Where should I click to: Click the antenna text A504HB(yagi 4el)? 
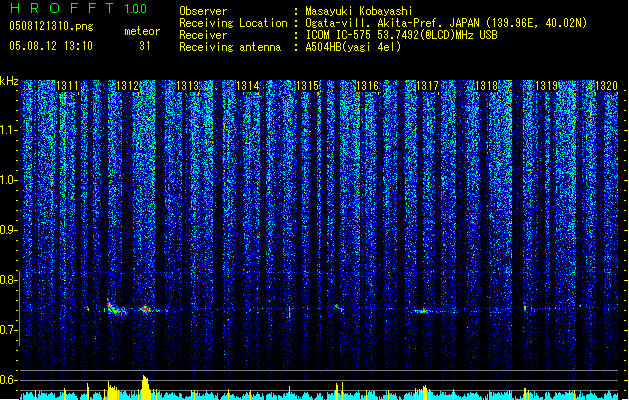click(x=353, y=47)
